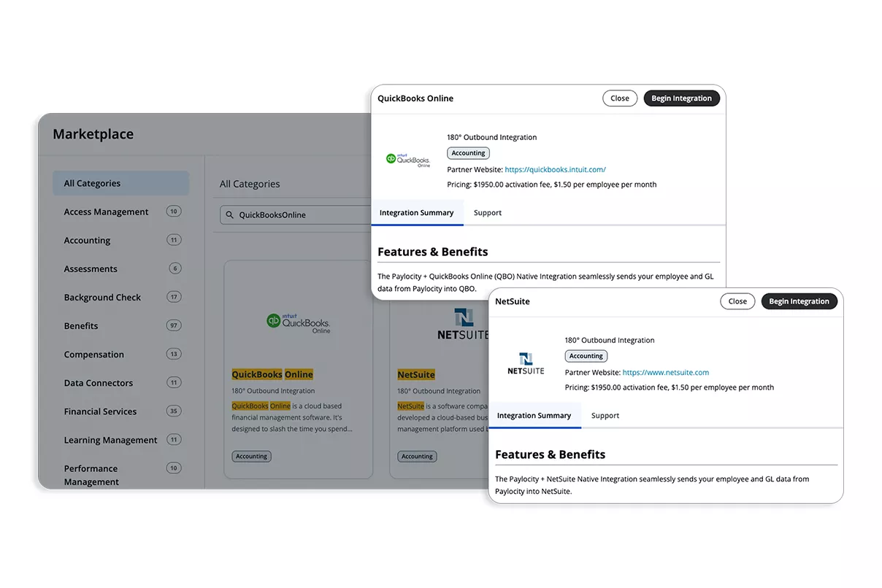
Task: Switch to Integration Summary tab in NetSuite dialog
Action: 534,416
